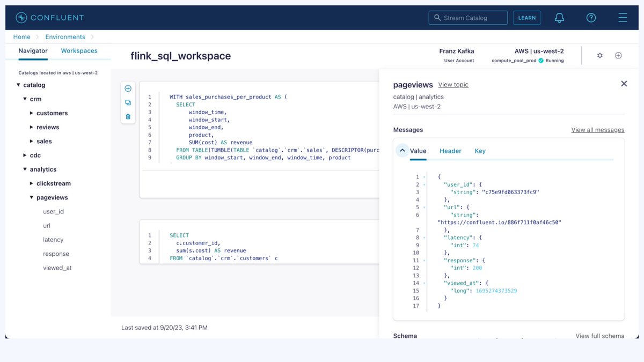644x362 pixels.
Task: Click inside the first SQL editor on SUM(cost) line
Action: pyautogui.click(x=220, y=143)
